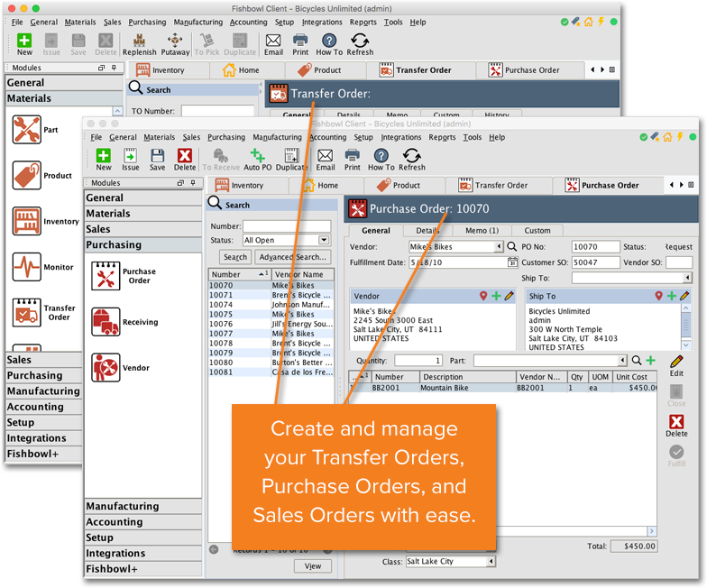
Task: Click the Search button under Status
Action: [234, 257]
